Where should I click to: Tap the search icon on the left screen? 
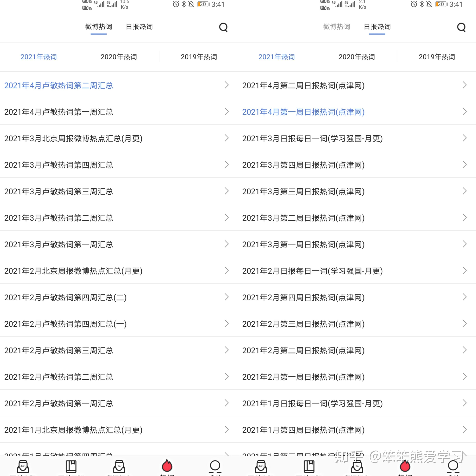pos(223,27)
